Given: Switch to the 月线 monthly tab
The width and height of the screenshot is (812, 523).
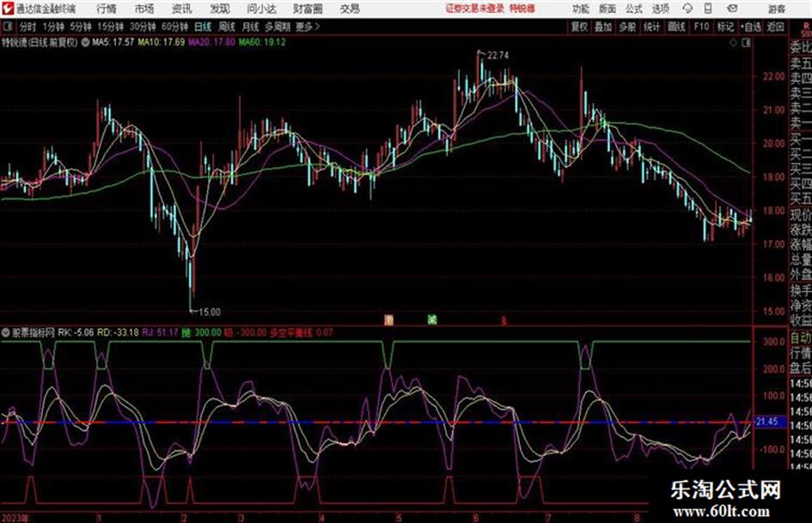Looking at the screenshot, I should (250, 27).
